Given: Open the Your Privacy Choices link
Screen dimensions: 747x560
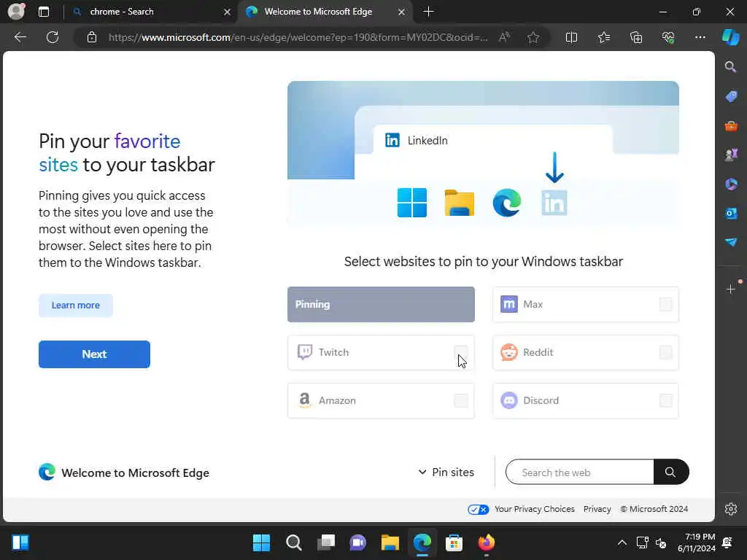Looking at the screenshot, I should [x=535, y=509].
